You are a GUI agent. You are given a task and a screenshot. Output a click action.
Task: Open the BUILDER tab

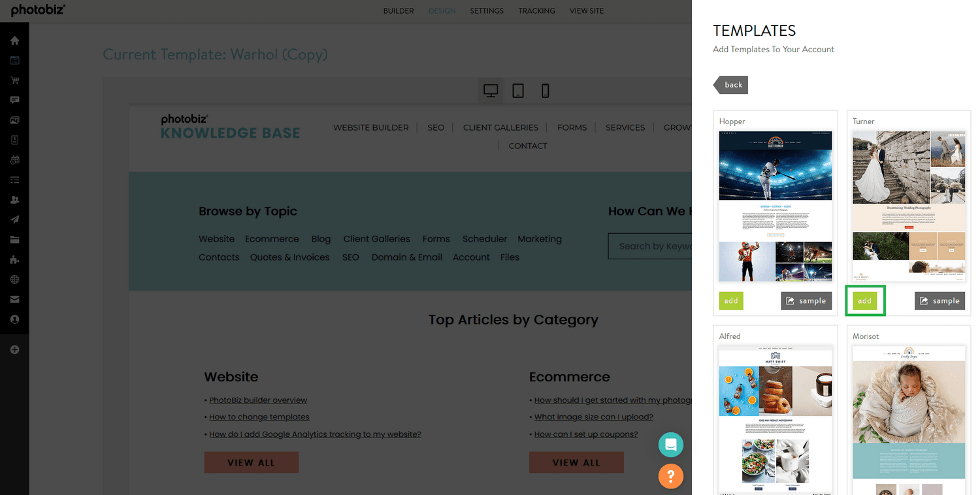[x=399, y=11]
